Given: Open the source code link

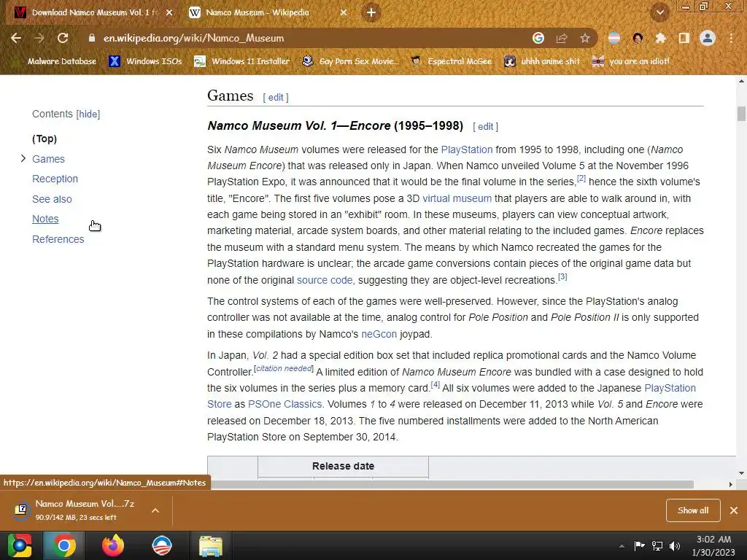Looking at the screenshot, I should coord(325,281).
